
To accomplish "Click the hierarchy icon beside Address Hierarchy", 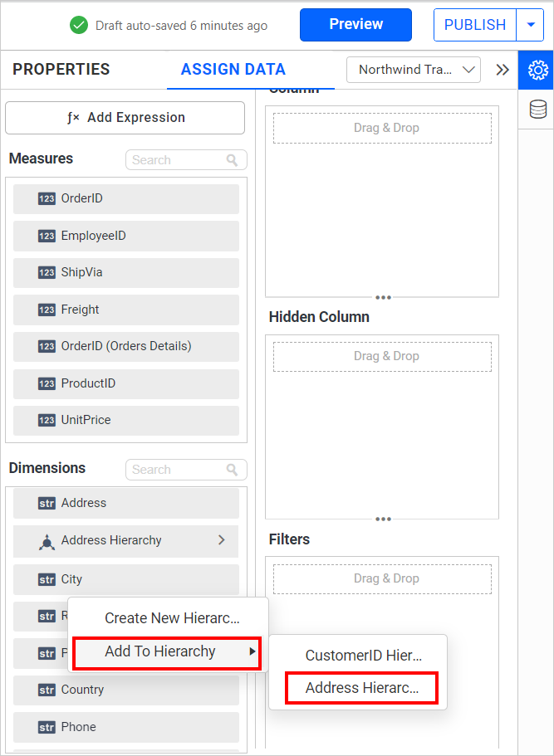I will pyautogui.click(x=47, y=541).
